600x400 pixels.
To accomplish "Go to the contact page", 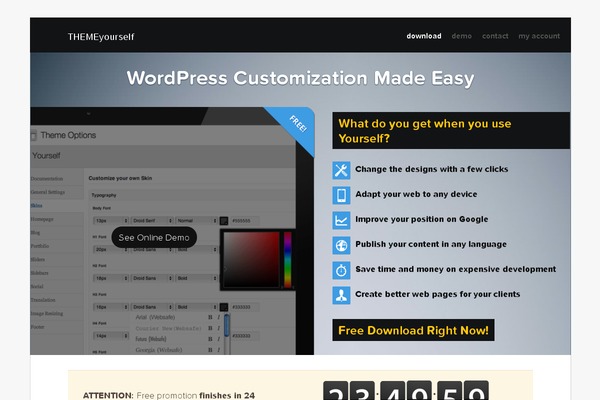I will point(495,36).
